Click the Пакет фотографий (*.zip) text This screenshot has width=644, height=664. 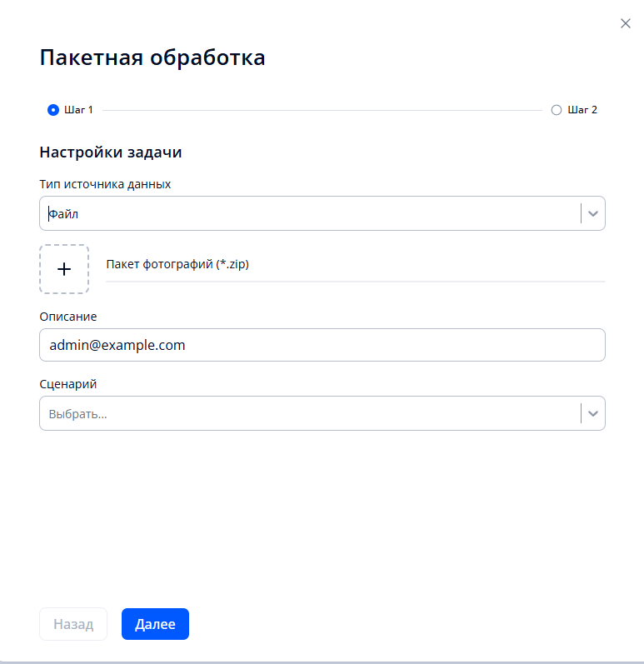point(178,264)
